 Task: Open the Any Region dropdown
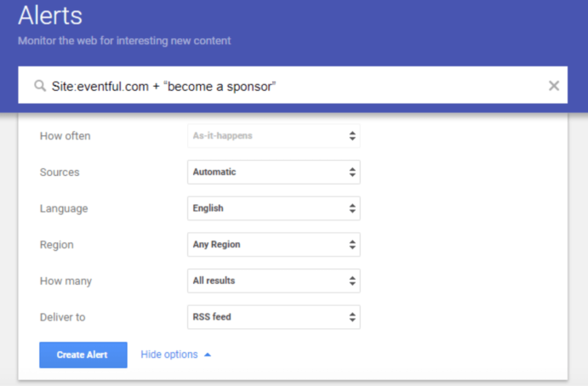tap(274, 245)
